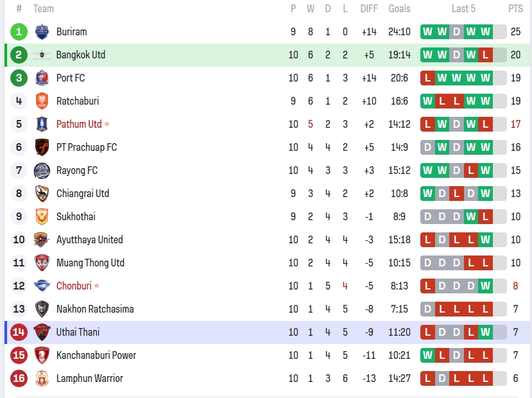The height and width of the screenshot is (398, 532).
Task: Click Sukhothai's latest loss result badge
Action: click(x=485, y=216)
